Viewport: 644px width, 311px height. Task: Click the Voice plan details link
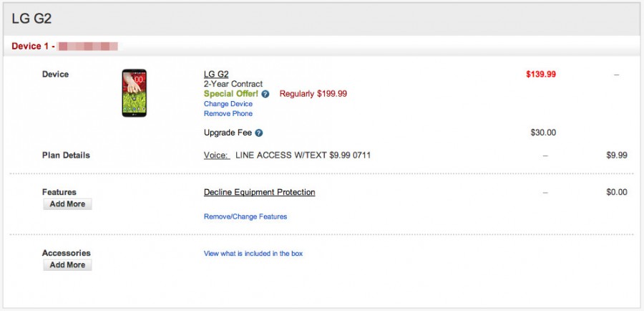pyautogui.click(x=216, y=155)
